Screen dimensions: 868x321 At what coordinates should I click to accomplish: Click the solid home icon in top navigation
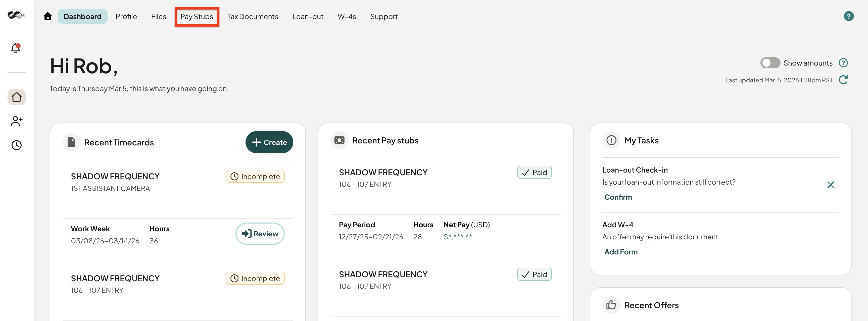tap(47, 16)
